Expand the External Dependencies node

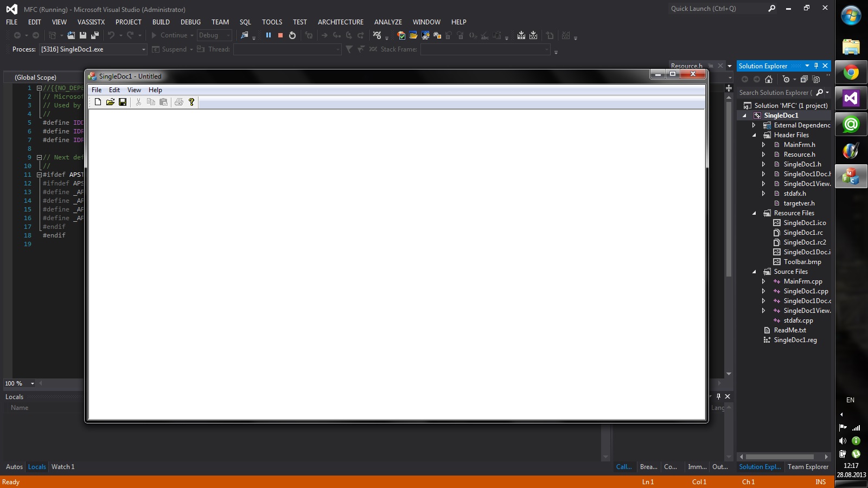tap(754, 125)
